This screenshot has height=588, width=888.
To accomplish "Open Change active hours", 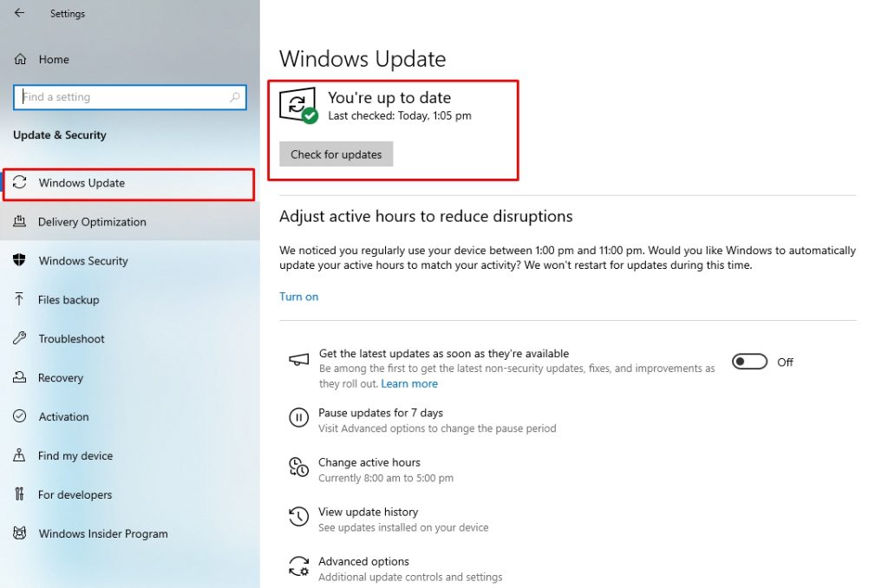I will pyautogui.click(x=369, y=462).
